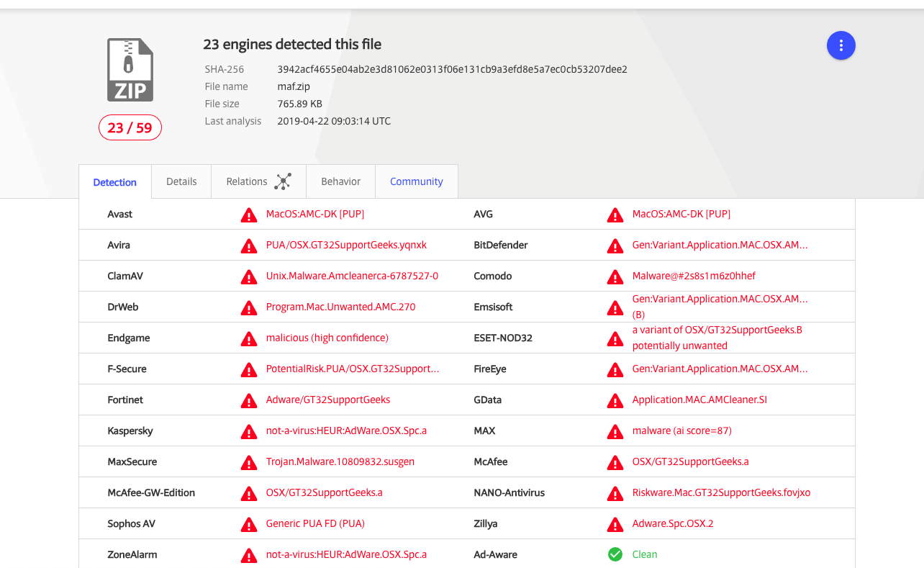
Task: Click the ClamAV warning triangle icon
Action: [x=249, y=276]
